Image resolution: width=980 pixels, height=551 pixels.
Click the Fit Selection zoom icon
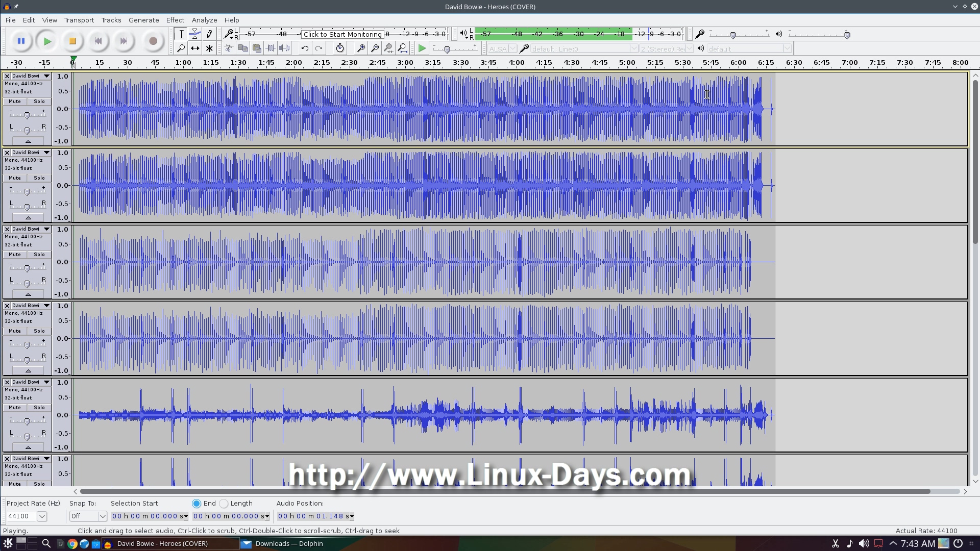(x=388, y=48)
